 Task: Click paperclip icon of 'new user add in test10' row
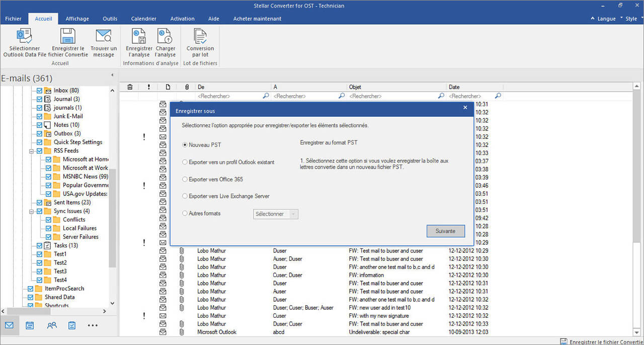(182, 308)
